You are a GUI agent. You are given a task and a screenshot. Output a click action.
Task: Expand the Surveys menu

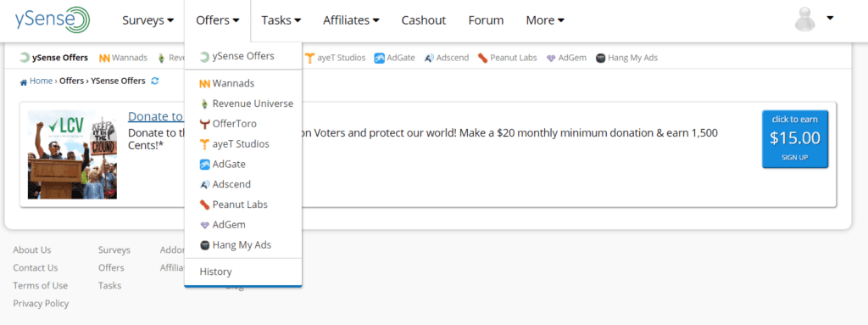(147, 20)
